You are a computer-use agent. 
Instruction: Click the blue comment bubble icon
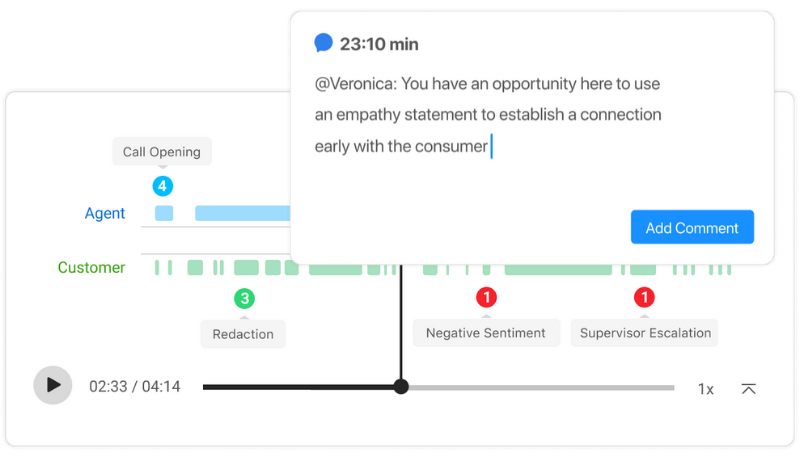[323, 43]
